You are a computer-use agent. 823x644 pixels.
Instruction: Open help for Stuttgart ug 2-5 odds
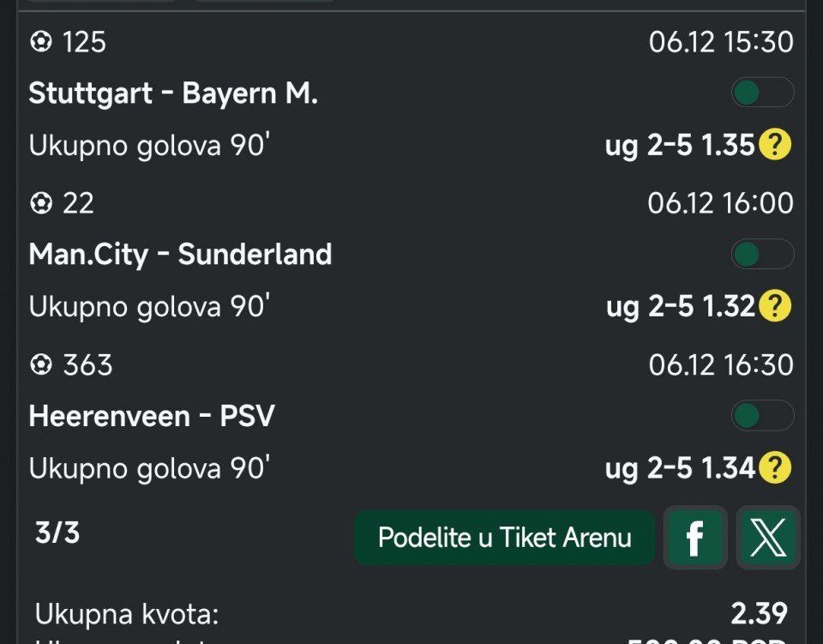774,145
